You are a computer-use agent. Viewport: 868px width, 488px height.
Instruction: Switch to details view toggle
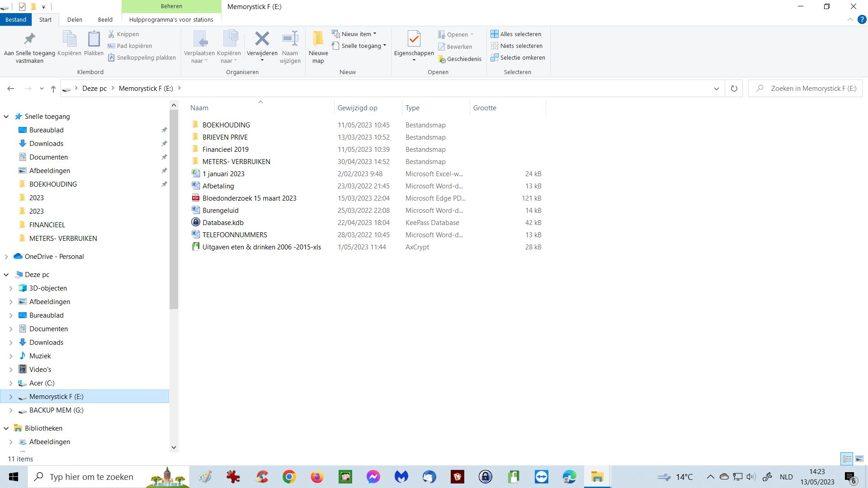tap(847, 459)
